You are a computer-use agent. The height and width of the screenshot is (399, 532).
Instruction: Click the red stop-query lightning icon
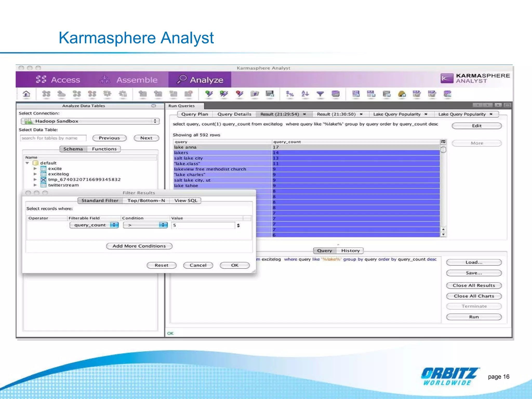pyautogui.click(x=240, y=94)
